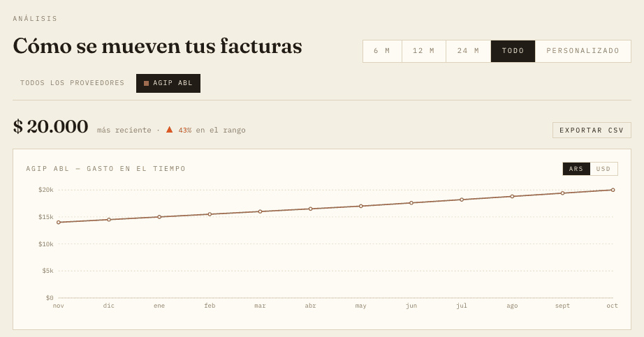Click the feb data point on chart
The height and width of the screenshot is (337, 644).
[210, 214]
